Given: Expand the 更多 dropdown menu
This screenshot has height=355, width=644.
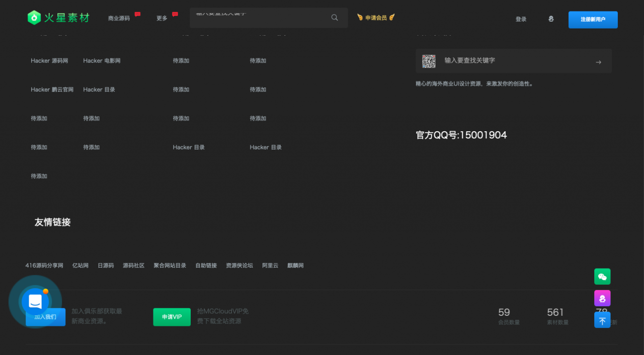Looking at the screenshot, I should coord(161,18).
